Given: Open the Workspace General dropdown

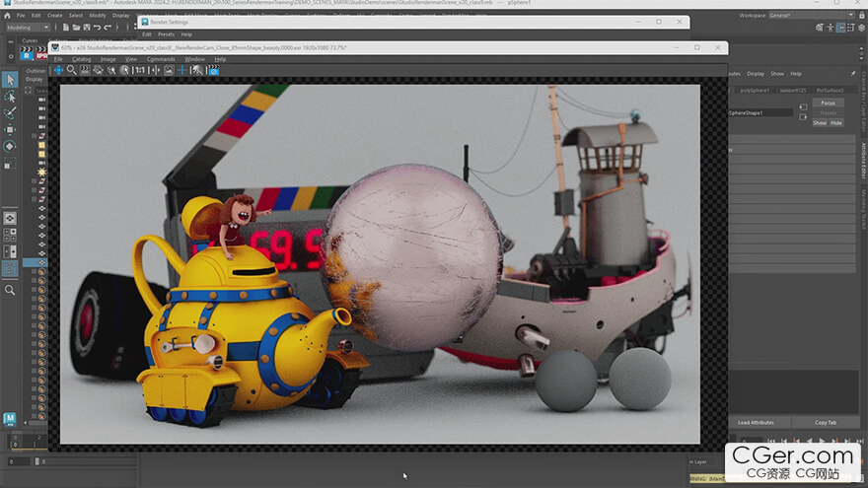Looking at the screenshot, I should [x=812, y=16].
